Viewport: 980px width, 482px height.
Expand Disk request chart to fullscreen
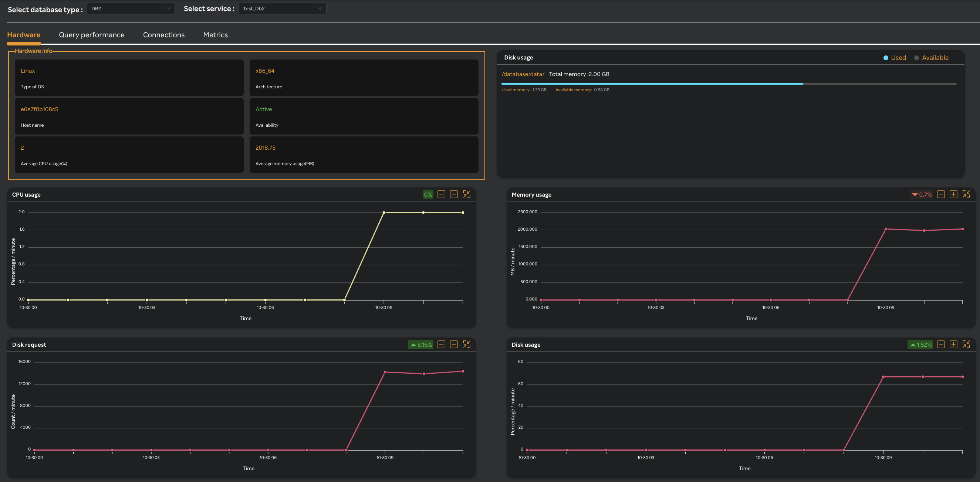coord(467,344)
